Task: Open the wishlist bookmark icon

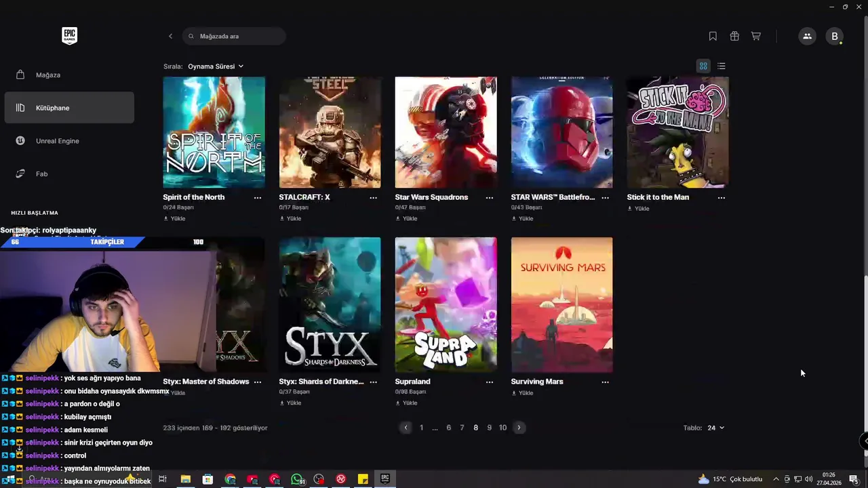Action: click(713, 36)
